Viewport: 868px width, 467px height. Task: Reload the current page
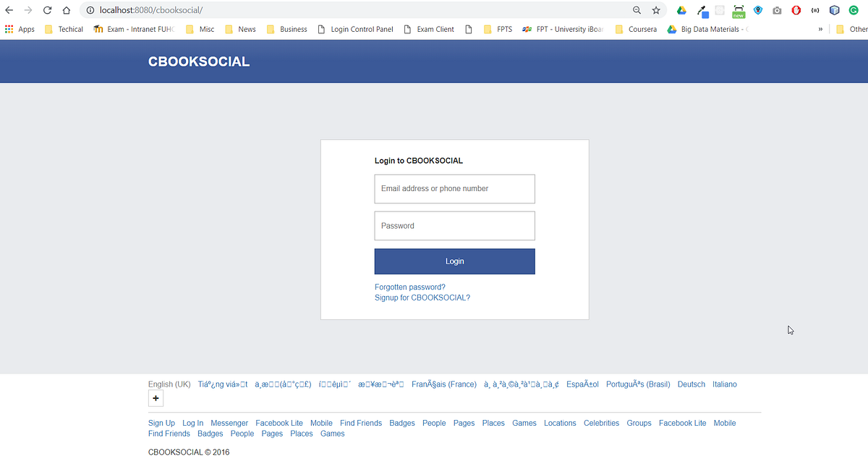[x=47, y=10]
